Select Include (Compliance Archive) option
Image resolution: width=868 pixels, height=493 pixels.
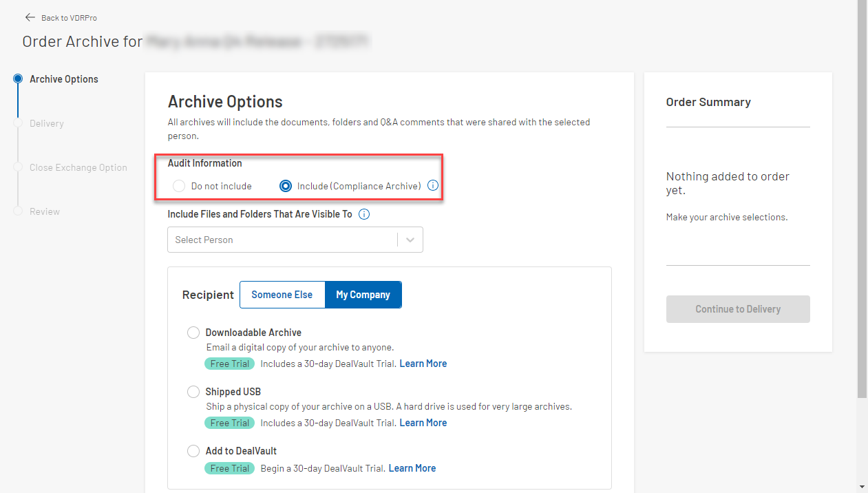286,185
